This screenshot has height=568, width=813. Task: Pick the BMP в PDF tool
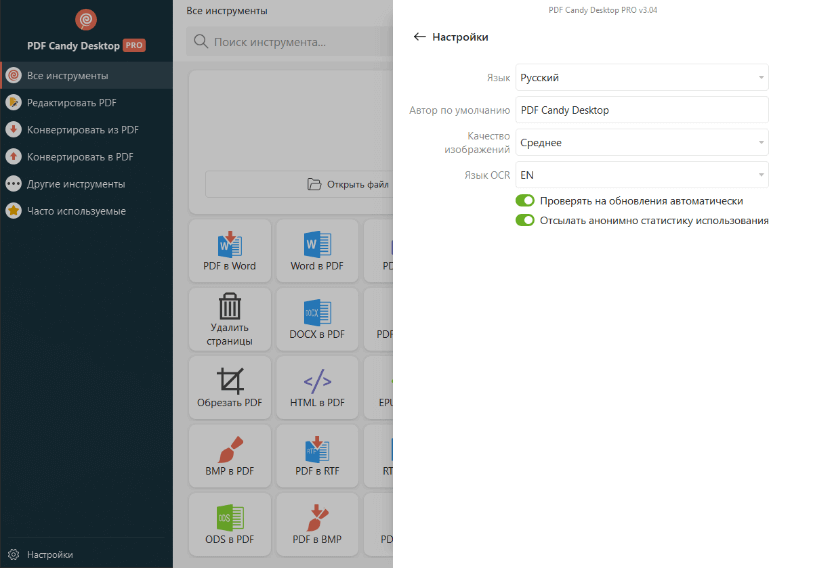tap(230, 456)
